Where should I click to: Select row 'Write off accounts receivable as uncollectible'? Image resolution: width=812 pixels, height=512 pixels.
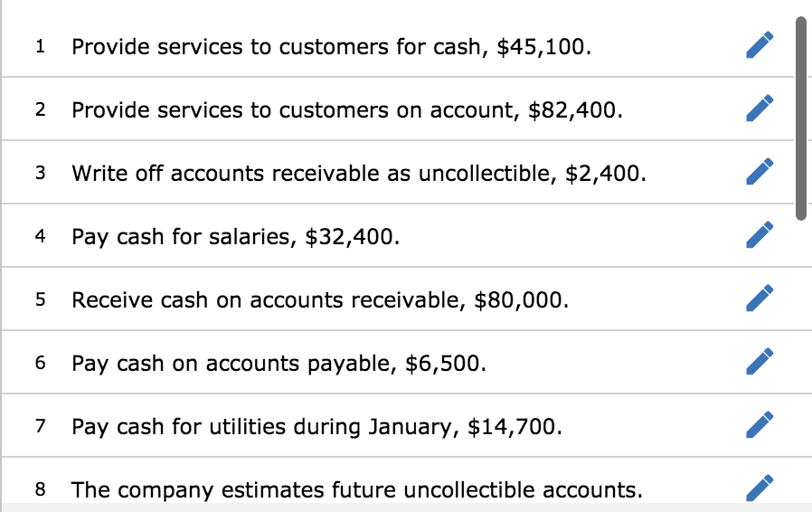coord(398,172)
